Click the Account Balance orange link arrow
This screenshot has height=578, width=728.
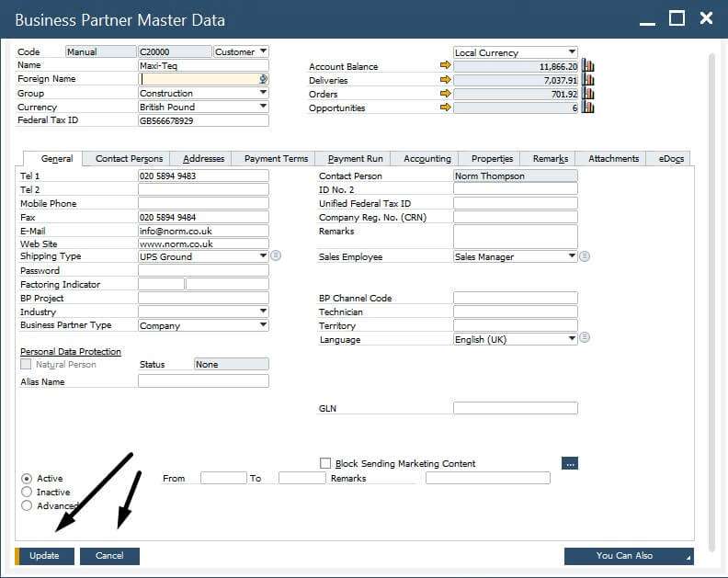click(x=445, y=65)
